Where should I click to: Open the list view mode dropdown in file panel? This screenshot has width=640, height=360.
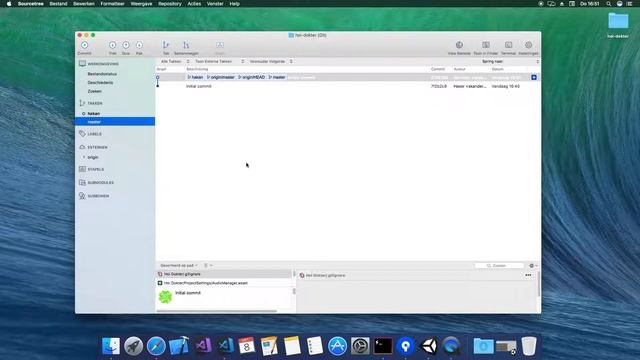(208, 265)
